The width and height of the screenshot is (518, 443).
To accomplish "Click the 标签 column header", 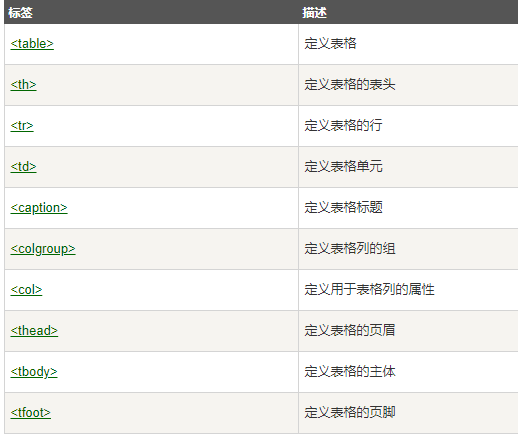I will [x=20, y=13].
